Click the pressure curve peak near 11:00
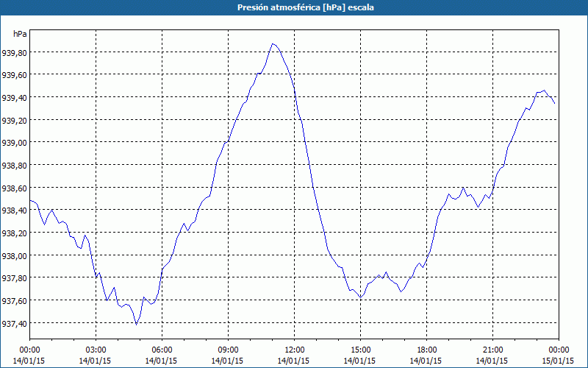 (273, 43)
